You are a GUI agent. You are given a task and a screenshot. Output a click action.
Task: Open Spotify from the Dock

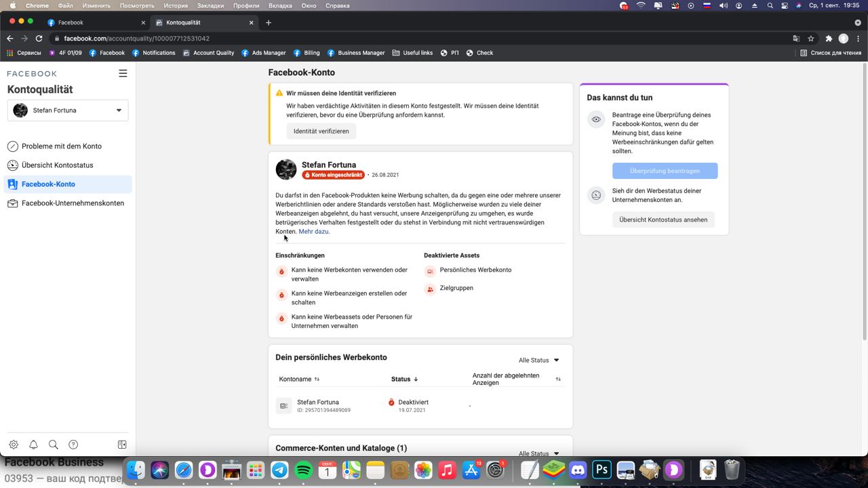pyautogui.click(x=303, y=470)
